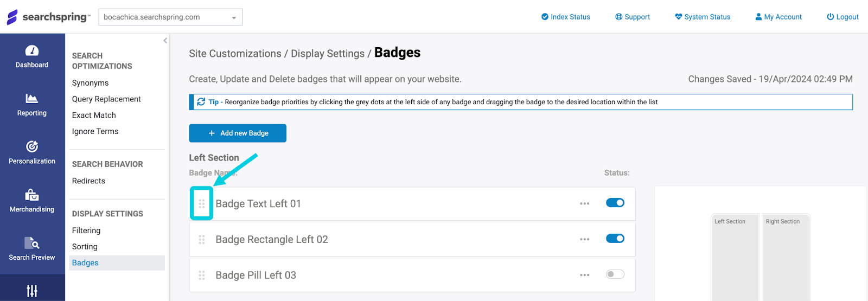
Task: Open the Merchandising bag icon
Action: coord(32,195)
